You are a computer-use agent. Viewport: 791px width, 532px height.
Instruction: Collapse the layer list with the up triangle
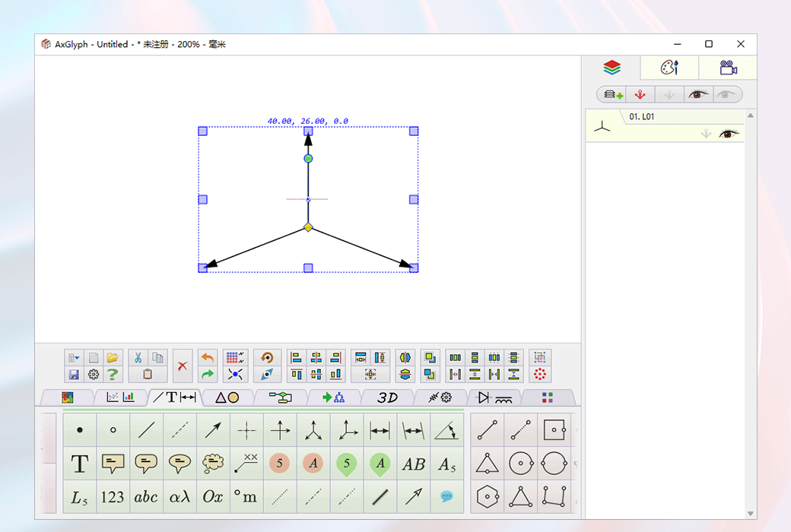coord(751,116)
